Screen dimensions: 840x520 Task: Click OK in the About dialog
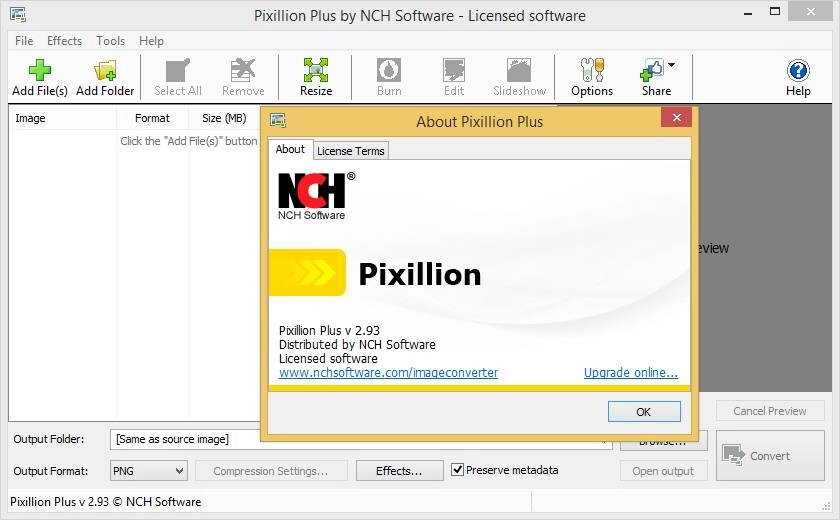point(644,412)
